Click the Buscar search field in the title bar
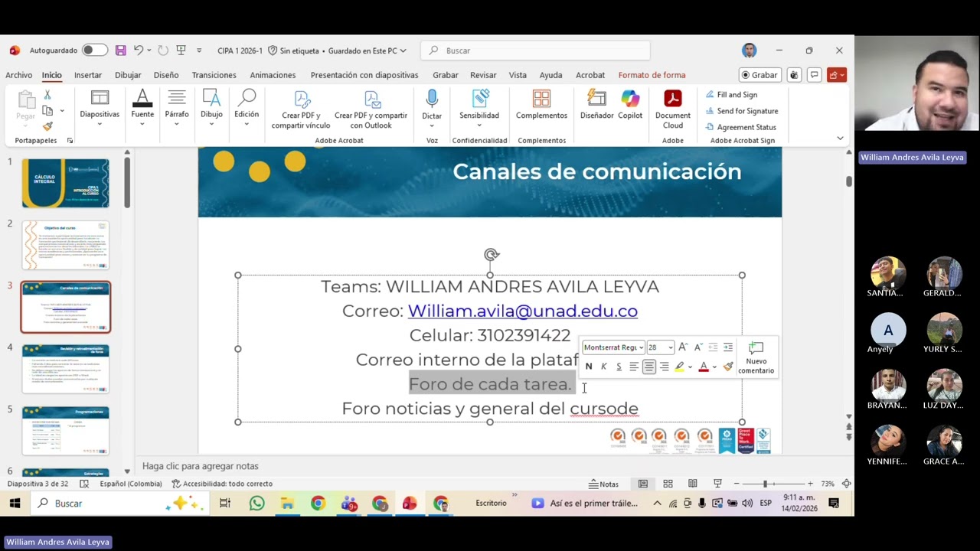The height and width of the screenshot is (551, 980). coord(535,51)
